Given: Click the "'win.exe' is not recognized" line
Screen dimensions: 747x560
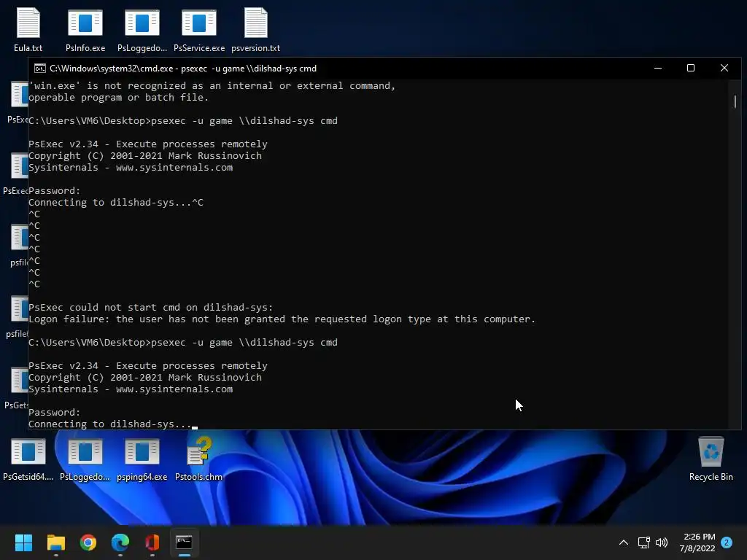Looking at the screenshot, I should coord(212,86).
